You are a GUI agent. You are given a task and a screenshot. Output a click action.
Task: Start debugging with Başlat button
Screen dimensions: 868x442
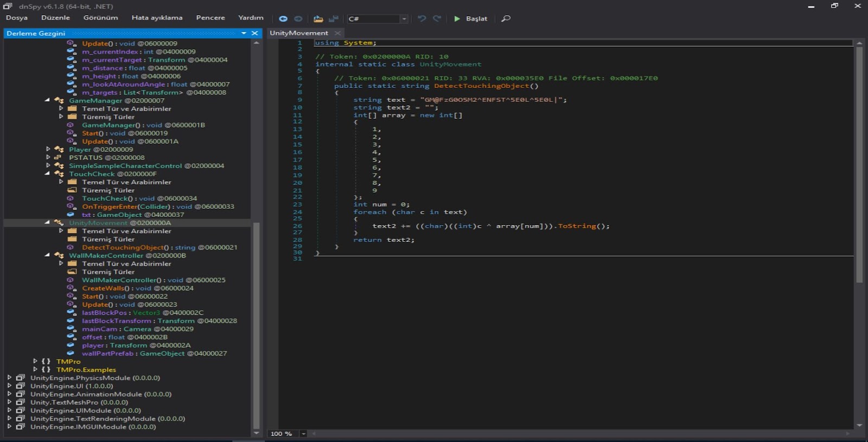[x=470, y=18]
